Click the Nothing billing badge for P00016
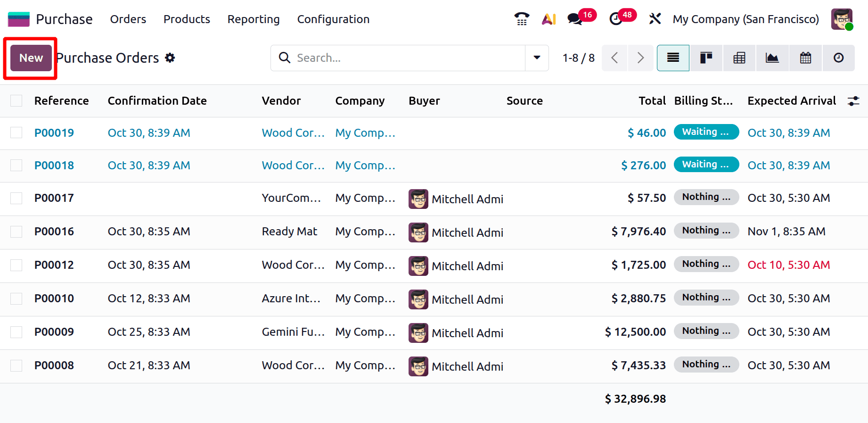This screenshot has width=868, height=423. (706, 231)
